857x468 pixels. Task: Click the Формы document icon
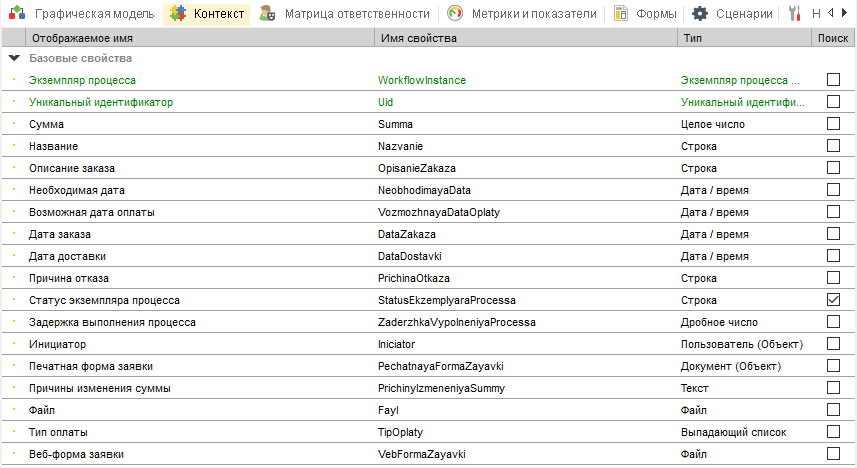621,14
